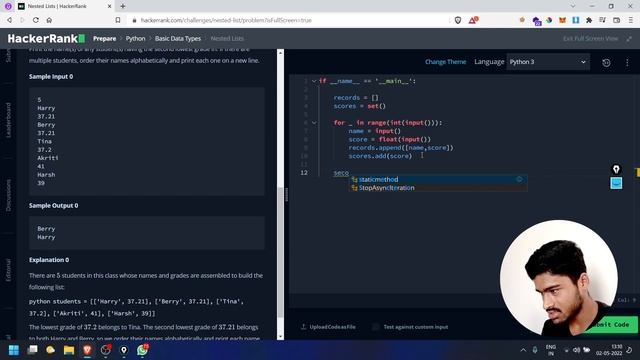Open Editorial side tab
Screen dimensions: 640x360
coord(8,270)
